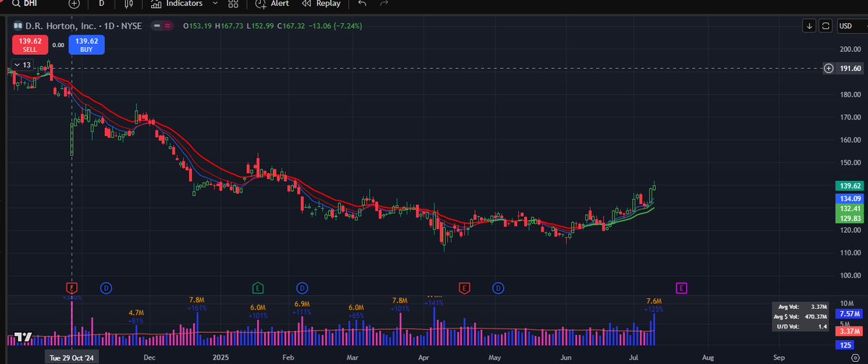The image size is (868, 364).
Task: Click the red 139.62 SELL button
Action: (30, 44)
